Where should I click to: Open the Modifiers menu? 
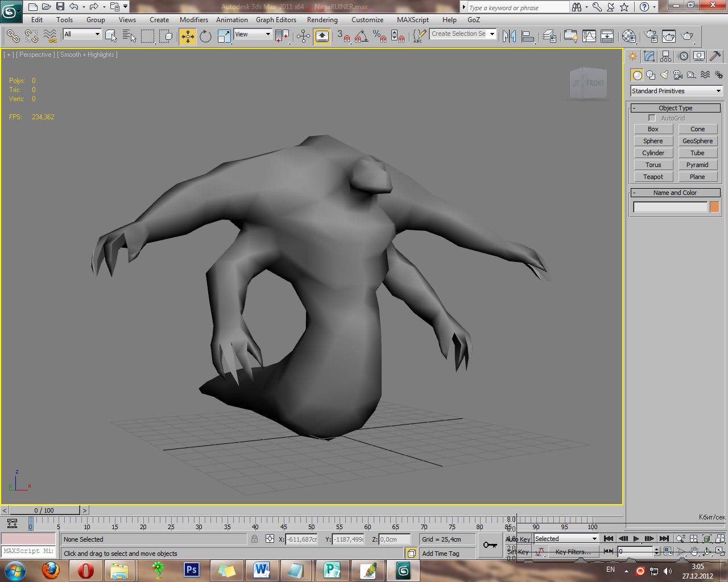[193, 20]
